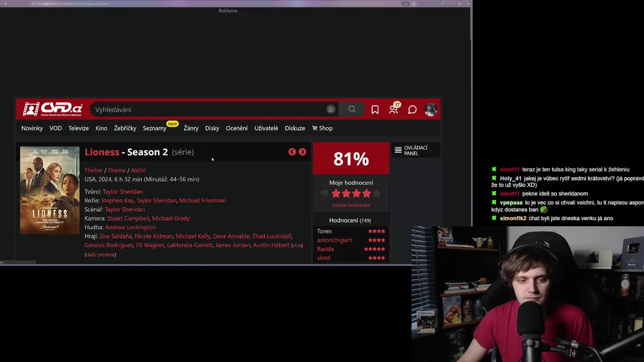The width and height of the screenshot is (644, 362).
Task: Open the messages speech bubble icon
Action: (x=412, y=110)
